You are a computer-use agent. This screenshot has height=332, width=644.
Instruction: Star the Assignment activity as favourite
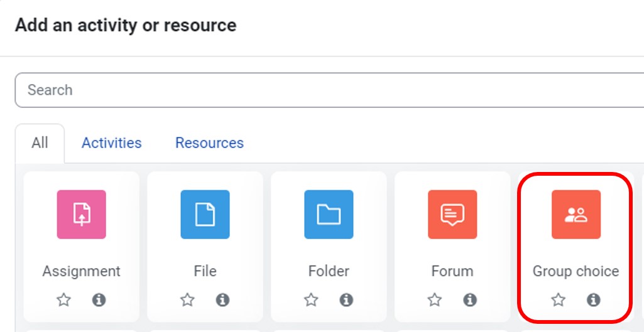63,300
